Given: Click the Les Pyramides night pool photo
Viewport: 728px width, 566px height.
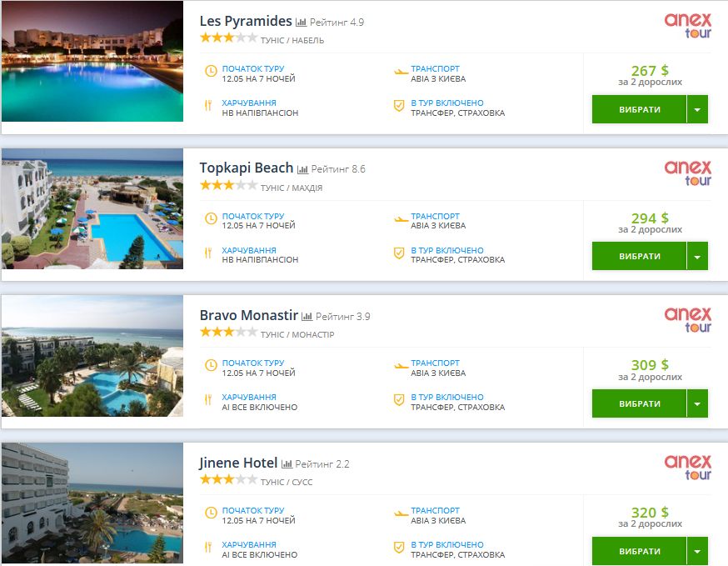Looking at the screenshot, I should tap(92, 62).
